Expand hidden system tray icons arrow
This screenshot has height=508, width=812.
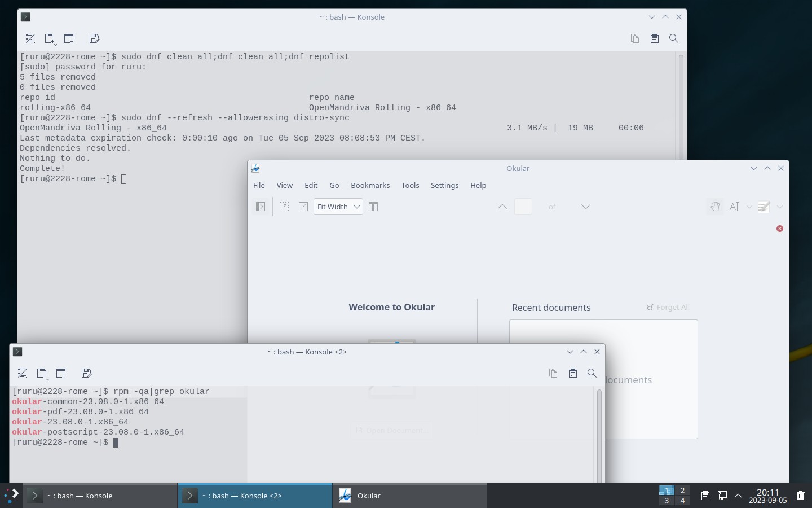coord(738,496)
